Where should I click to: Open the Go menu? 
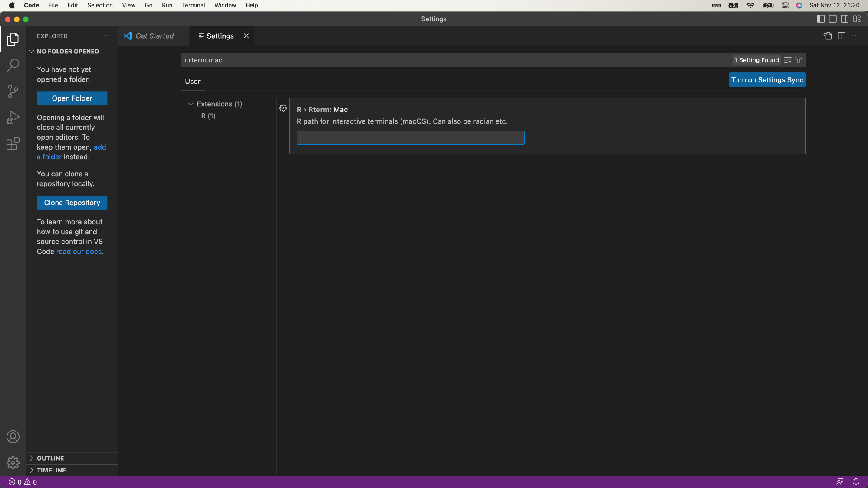148,5
